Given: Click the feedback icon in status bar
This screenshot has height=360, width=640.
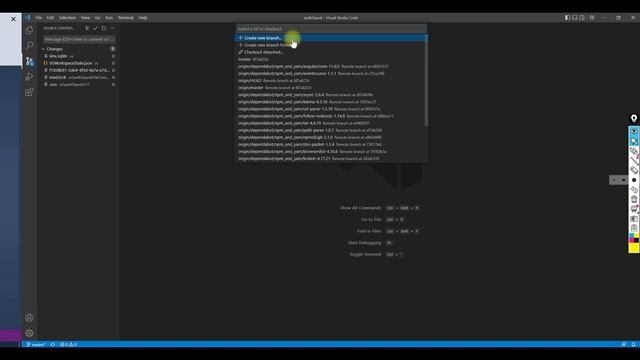Looking at the screenshot, I should (x=624, y=344).
